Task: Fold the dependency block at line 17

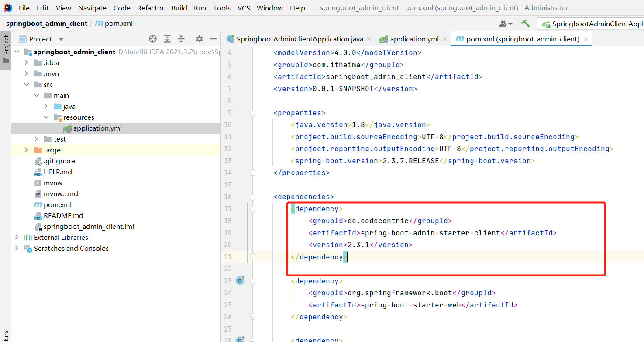Action: pyautogui.click(x=252, y=209)
